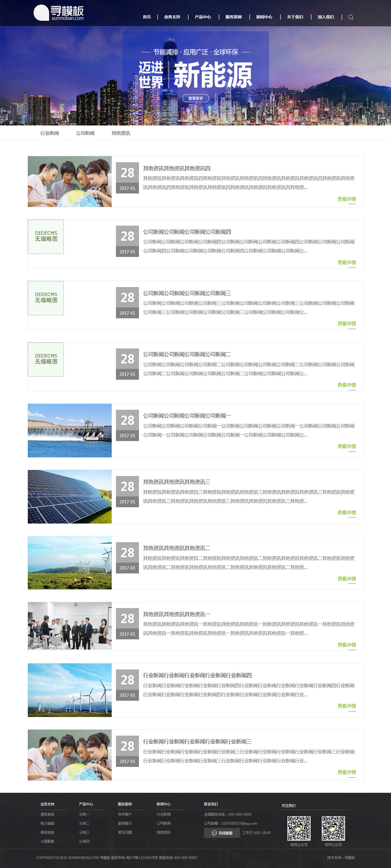Open article title 公司新闻…公司新闻一
This screenshot has width=391, height=868.
[x=187, y=415]
